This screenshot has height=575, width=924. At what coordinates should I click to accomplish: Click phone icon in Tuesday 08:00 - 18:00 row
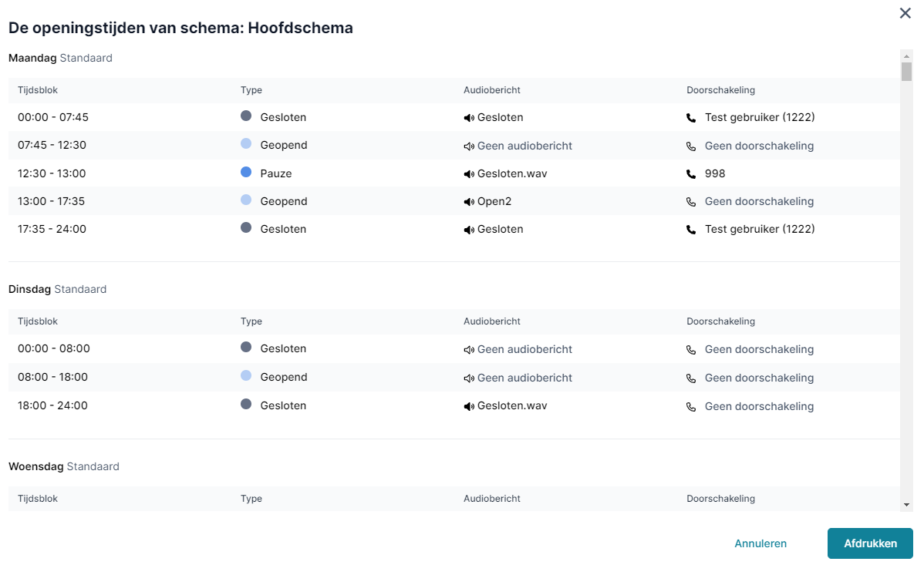[x=691, y=378]
